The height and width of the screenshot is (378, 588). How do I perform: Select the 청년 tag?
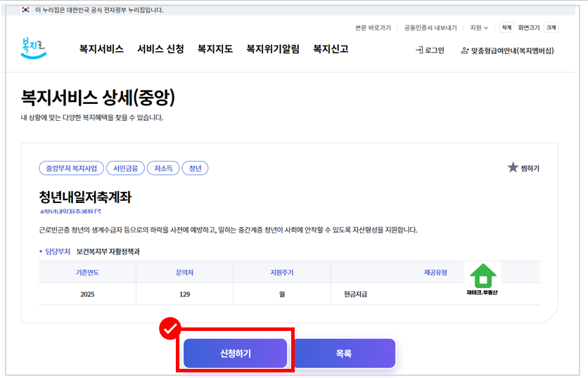point(195,168)
